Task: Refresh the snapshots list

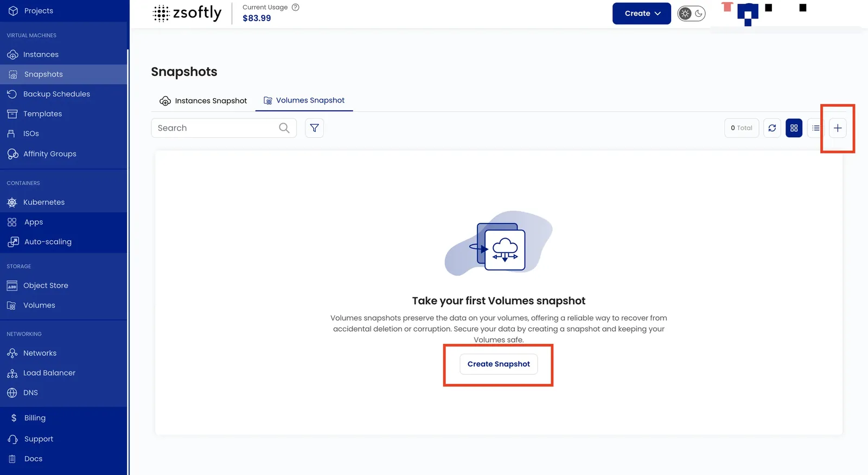Action: pyautogui.click(x=772, y=128)
